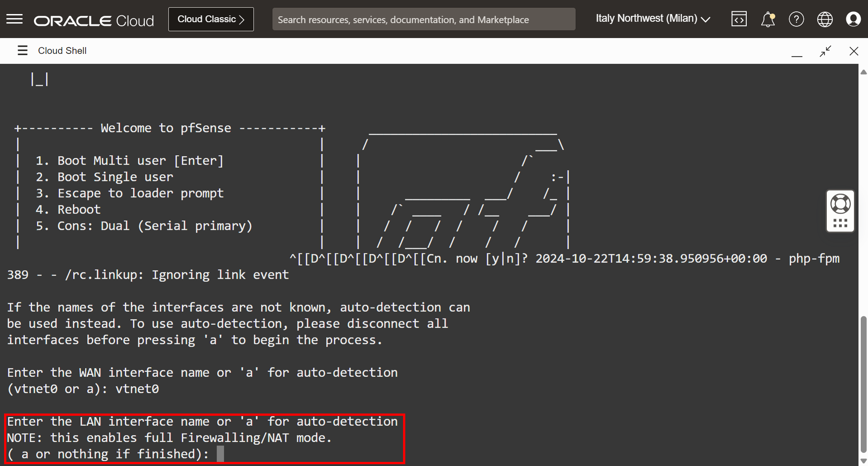The width and height of the screenshot is (868, 466).
Task: Restore Cloud Shell from full screen
Action: [x=825, y=51]
